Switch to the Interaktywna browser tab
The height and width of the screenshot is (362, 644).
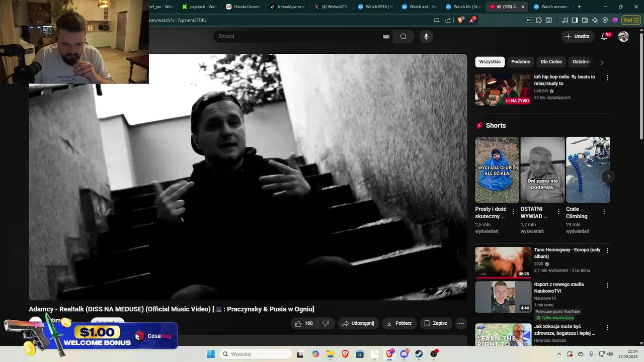coord(287,7)
